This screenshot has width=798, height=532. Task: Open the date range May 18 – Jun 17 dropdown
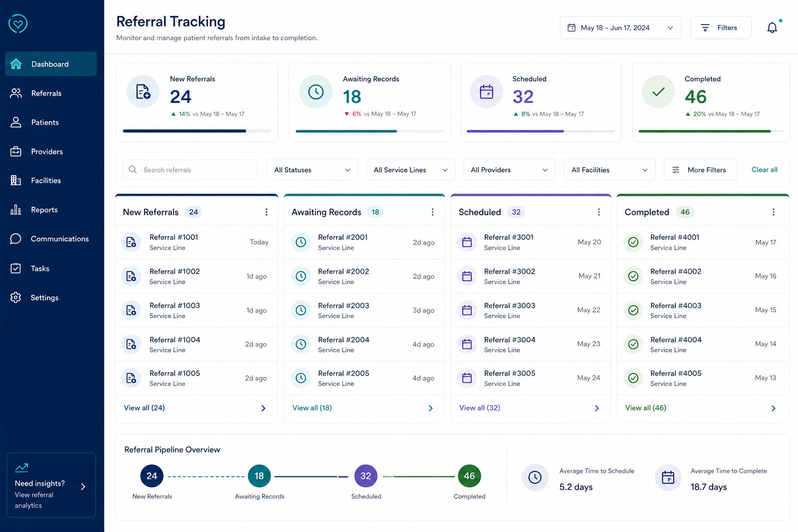(x=620, y=28)
